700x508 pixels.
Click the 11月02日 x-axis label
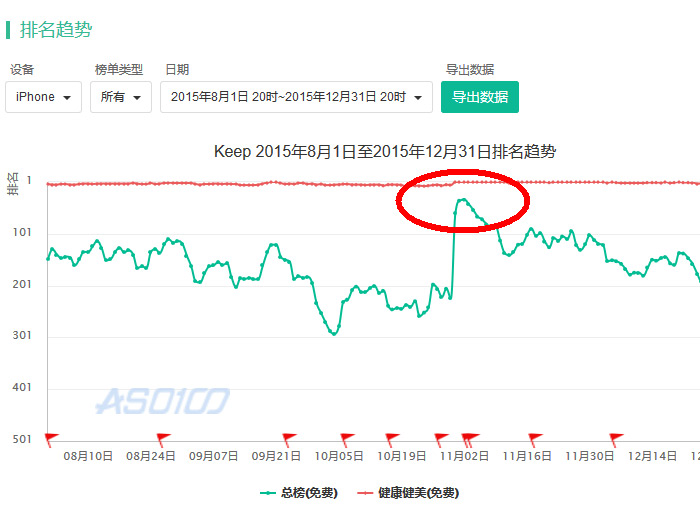point(464,456)
